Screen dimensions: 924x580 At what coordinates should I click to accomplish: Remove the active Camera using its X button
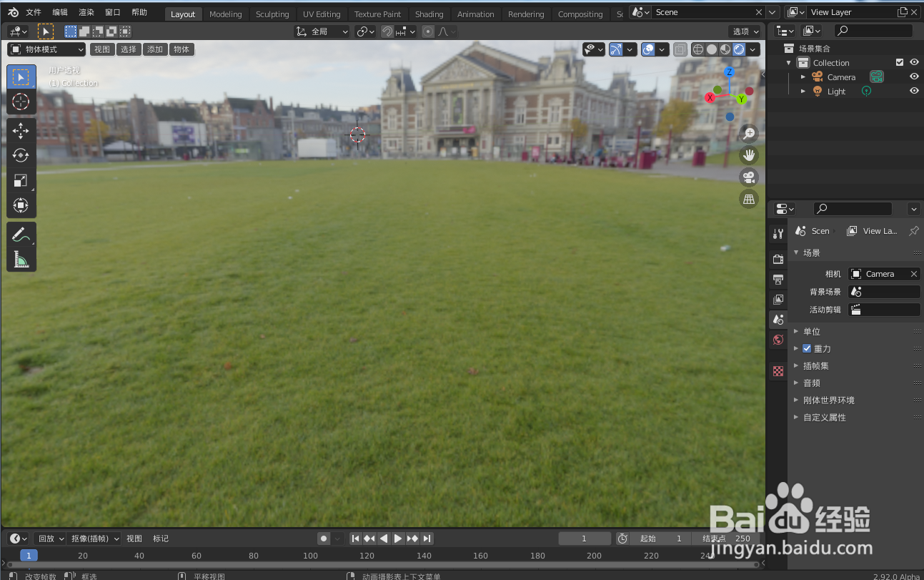point(913,273)
